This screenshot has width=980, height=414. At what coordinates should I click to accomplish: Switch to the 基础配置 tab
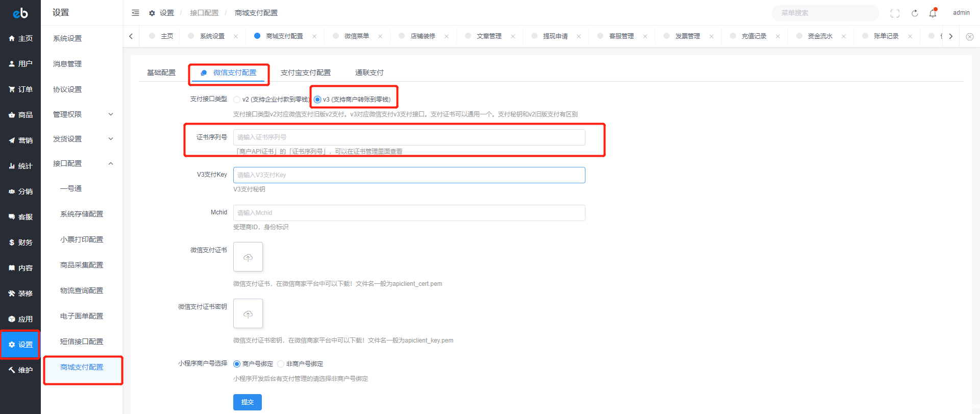[161, 72]
